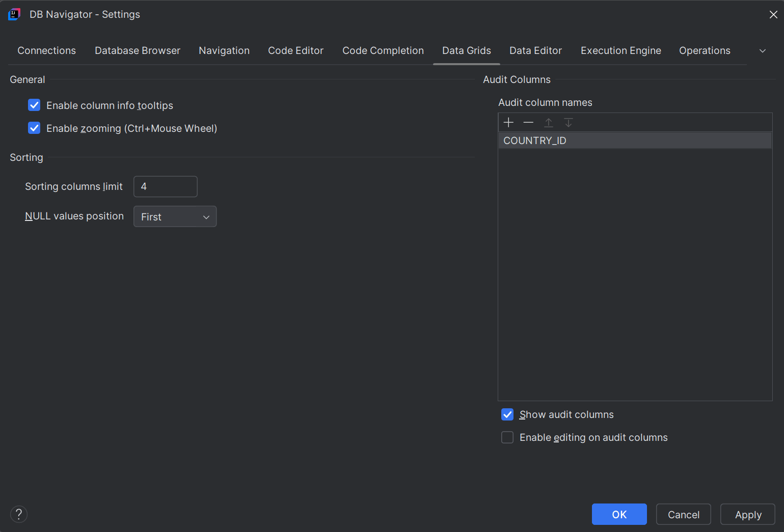
Task: Toggle Enable column info tooltips
Action: tap(34, 105)
